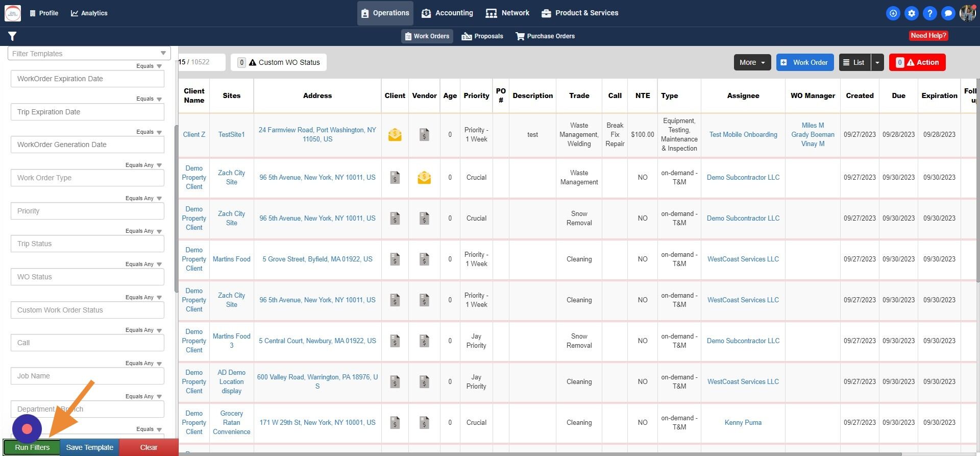Viewport: 980px width, 456px height.
Task: Create a new Work Order
Action: click(805, 62)
